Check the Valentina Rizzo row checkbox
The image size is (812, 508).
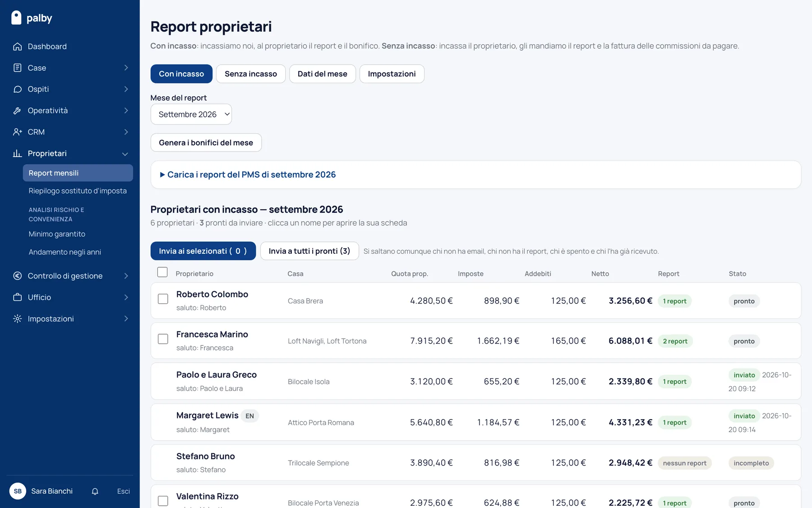(163, 501)
